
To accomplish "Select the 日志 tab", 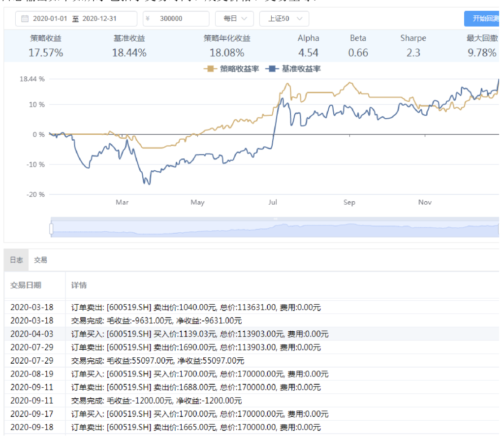I will [x=16, y=260].
